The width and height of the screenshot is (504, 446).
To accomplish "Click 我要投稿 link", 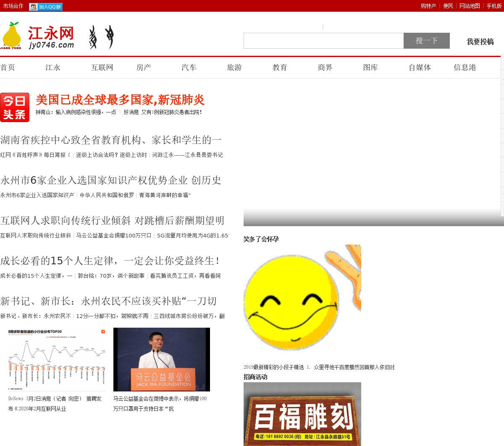I will click(480, 42).
